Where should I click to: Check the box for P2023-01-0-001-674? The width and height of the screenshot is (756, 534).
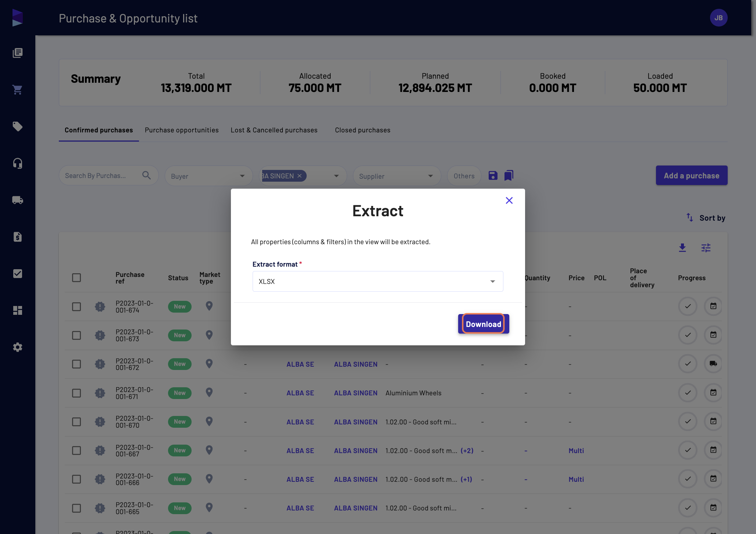76,307
